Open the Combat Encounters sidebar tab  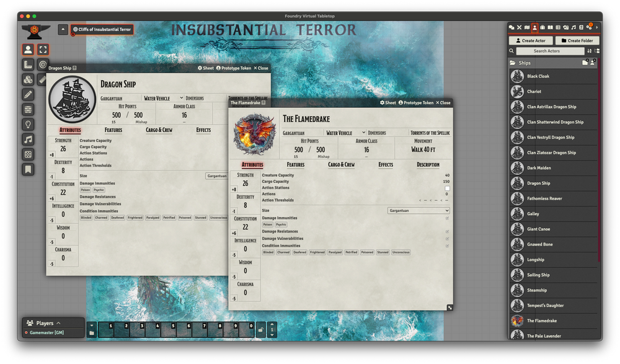[x=519, y=27]
